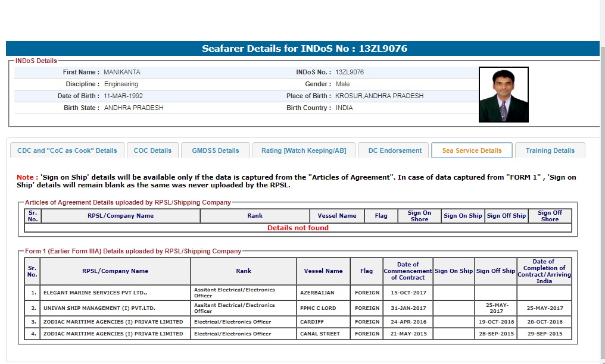605x364 pixels.
Task: Switch to the COC Details tab
Action: [x=152, y=150]
